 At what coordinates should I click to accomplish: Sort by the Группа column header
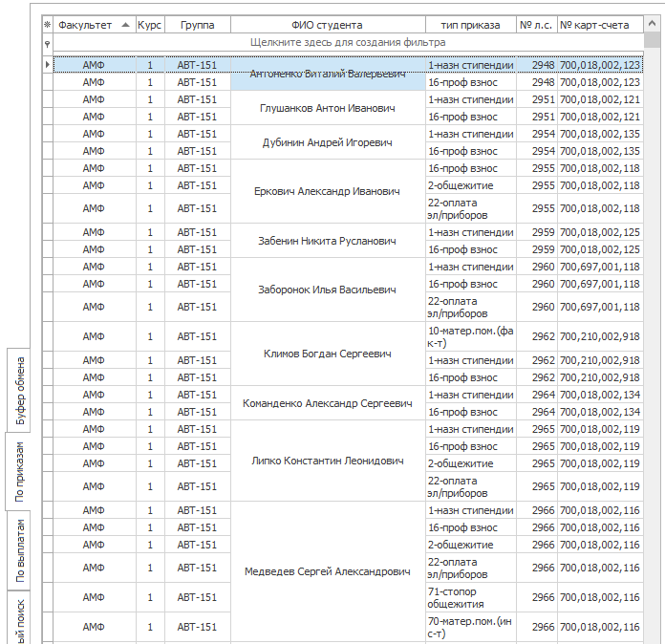pyautogui.click(x=197, y=25)
